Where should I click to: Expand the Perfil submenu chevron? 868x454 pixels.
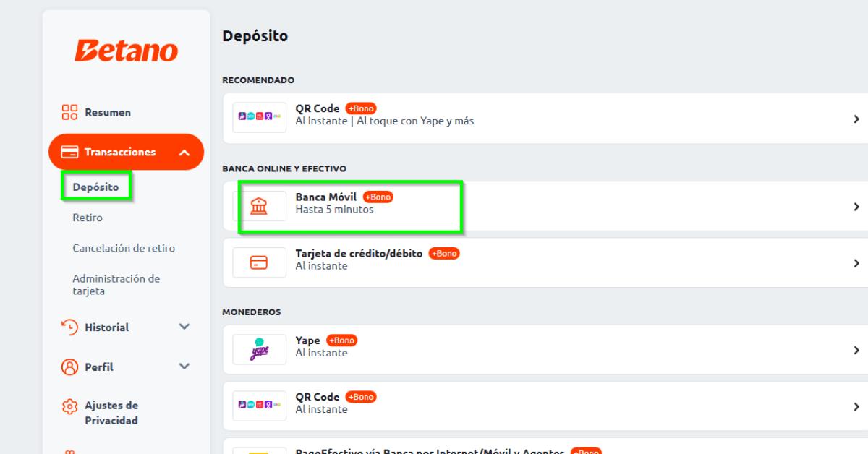pos(184,367)
